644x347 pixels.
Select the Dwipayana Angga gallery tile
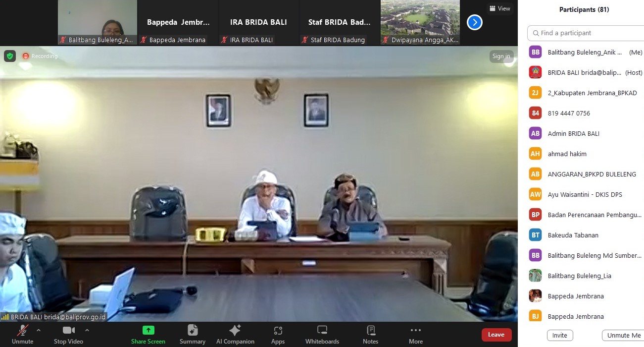(x=420, y=22)
